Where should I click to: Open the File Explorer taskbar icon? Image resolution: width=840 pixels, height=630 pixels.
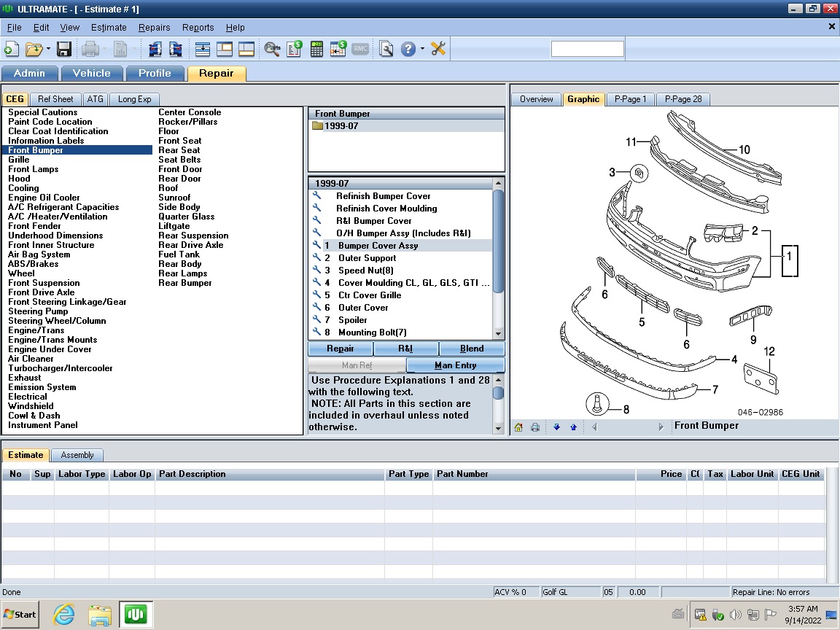point(100,615)
